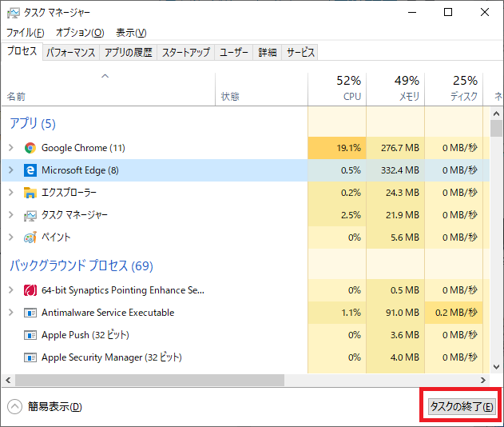
Task: Select the Microsoft Edge (8) row name
Action: [80, 170]
